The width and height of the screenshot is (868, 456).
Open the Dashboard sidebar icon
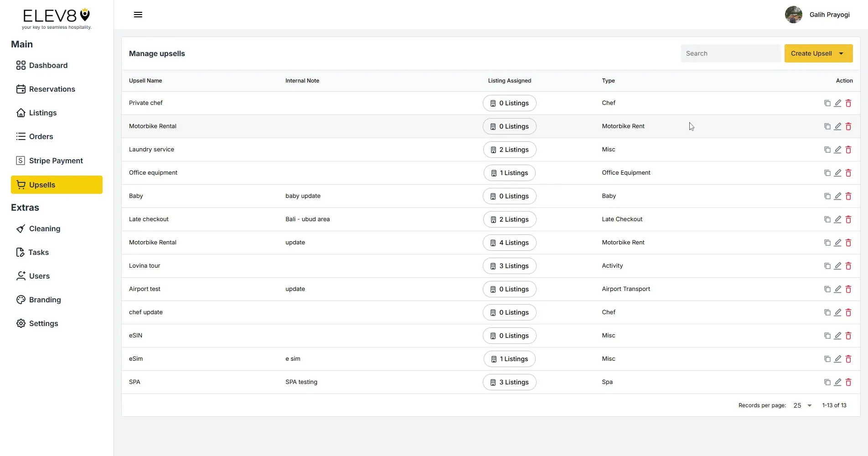click(x=21, y=65)
